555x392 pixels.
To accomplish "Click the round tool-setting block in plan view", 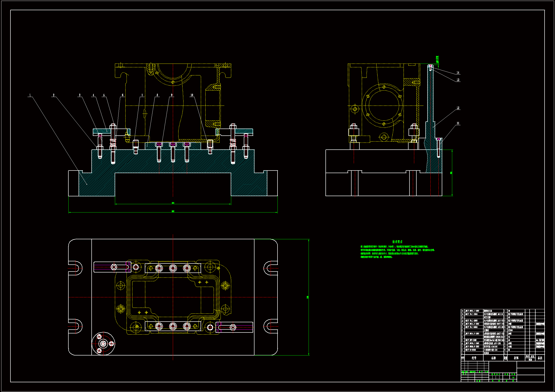I will coord(103,343).
